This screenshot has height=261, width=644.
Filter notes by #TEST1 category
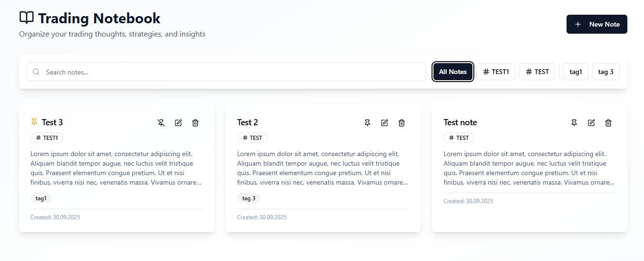pyautogui.click(x=496, y=72)
